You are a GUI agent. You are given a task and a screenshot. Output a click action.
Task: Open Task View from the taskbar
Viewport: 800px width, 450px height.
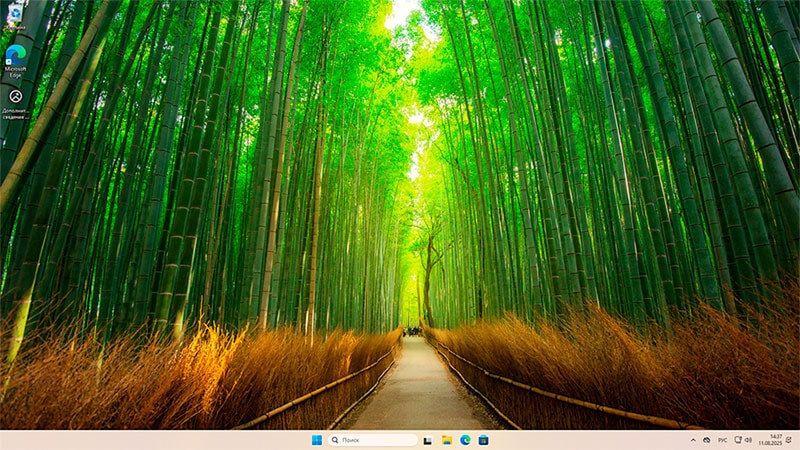click(x=428, y=440)
